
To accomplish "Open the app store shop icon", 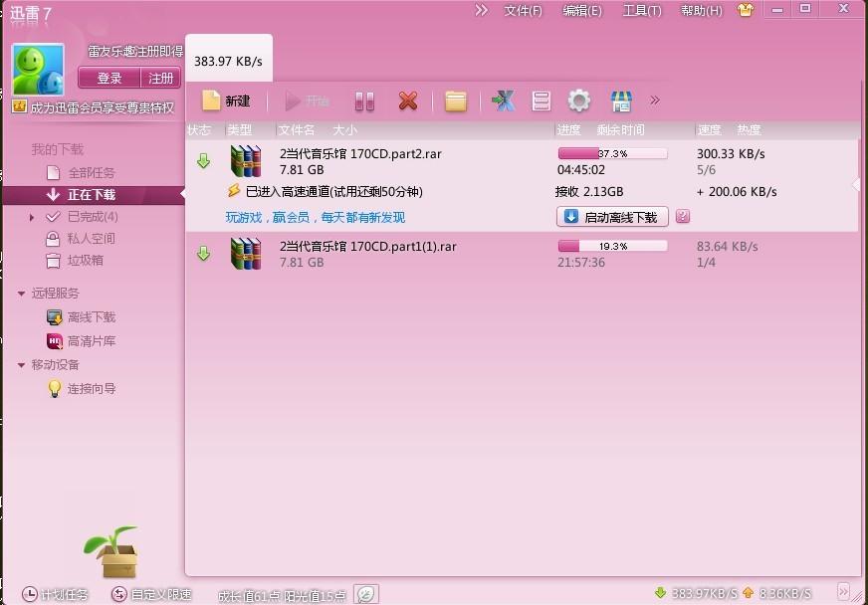I will [621, 101].
